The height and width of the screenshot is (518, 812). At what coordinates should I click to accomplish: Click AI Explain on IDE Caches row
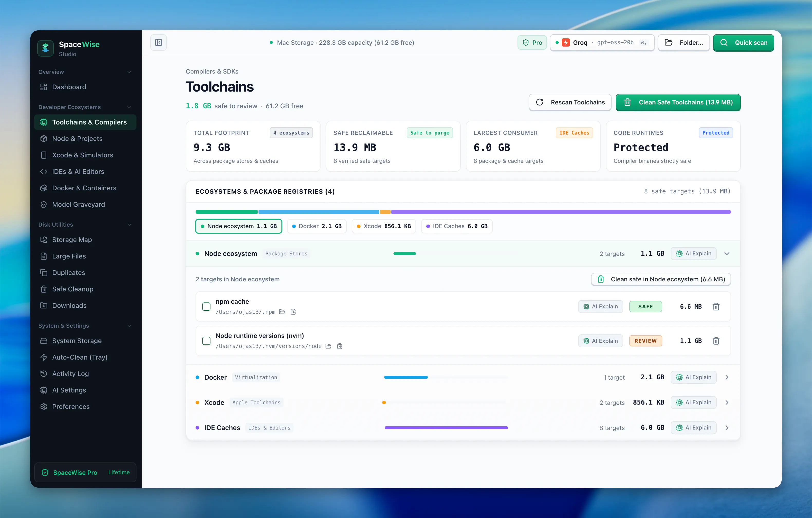pyautogui.click(x=694, y=427)
